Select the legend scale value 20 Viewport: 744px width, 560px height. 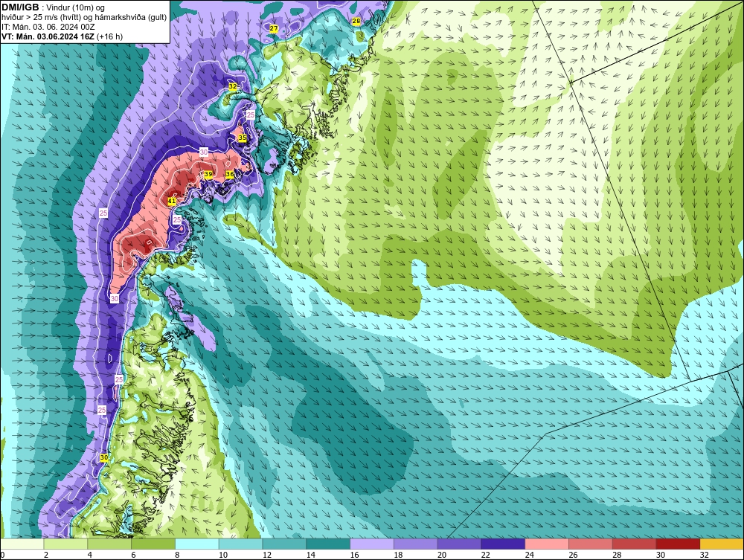click(441, 555)
